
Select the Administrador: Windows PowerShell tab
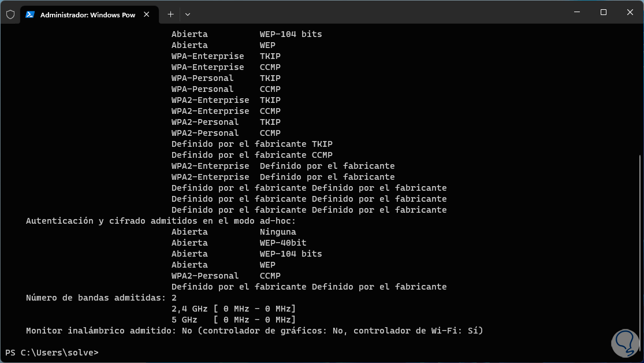coord(87,14)
